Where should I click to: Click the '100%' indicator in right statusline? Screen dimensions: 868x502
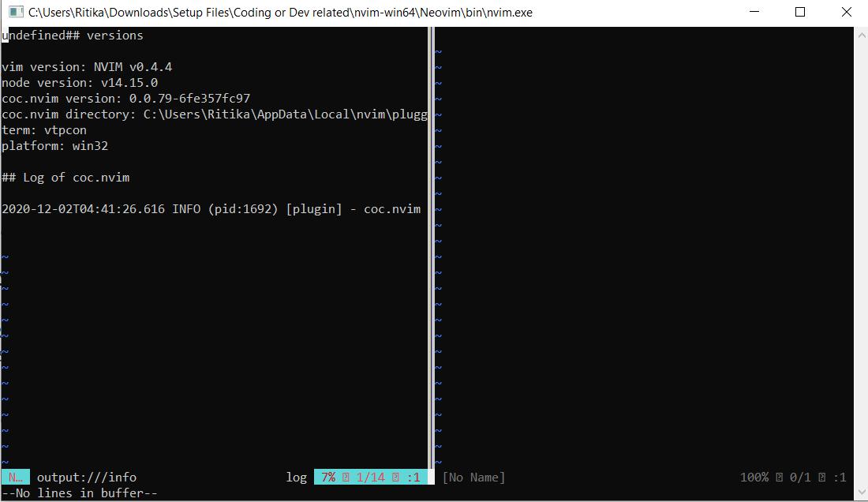754,477
